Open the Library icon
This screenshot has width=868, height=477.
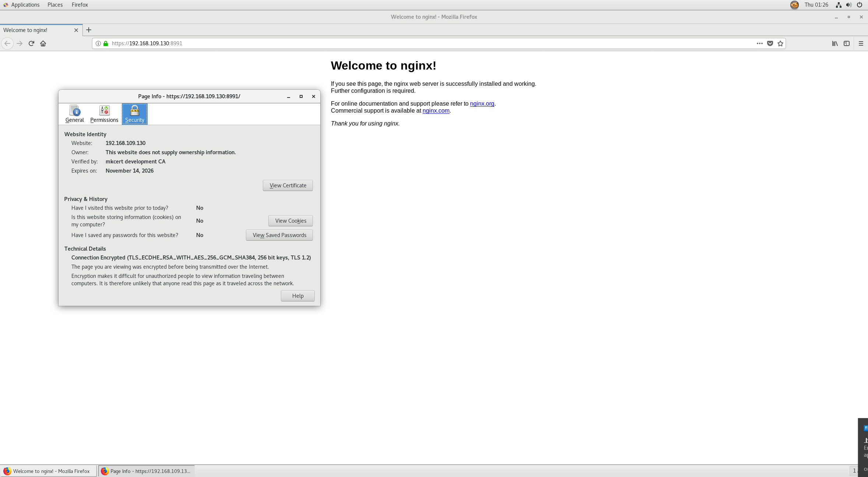(x=835, y=43)
